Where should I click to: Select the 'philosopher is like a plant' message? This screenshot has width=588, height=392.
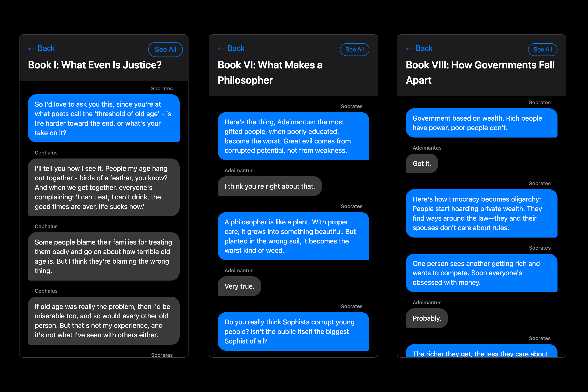pyautogui.click(x=293, y=236)
